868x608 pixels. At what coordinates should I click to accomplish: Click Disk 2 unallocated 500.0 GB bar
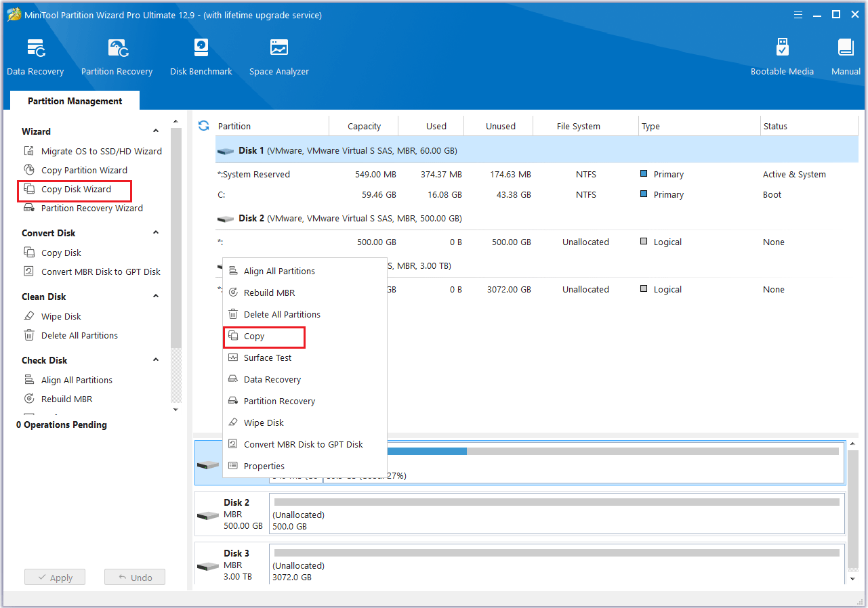[x=557, y=514]
